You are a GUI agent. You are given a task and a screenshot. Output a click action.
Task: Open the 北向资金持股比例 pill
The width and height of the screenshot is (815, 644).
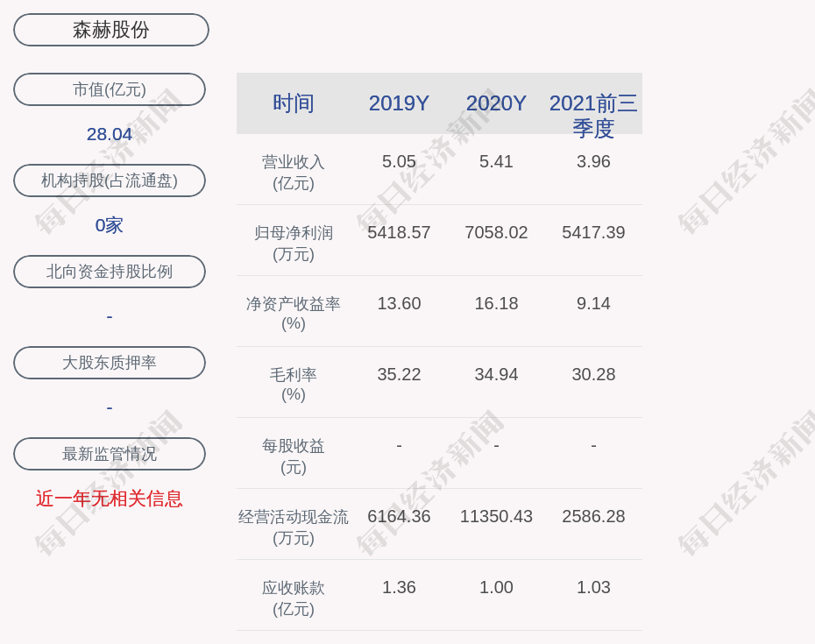click(110, 272)
